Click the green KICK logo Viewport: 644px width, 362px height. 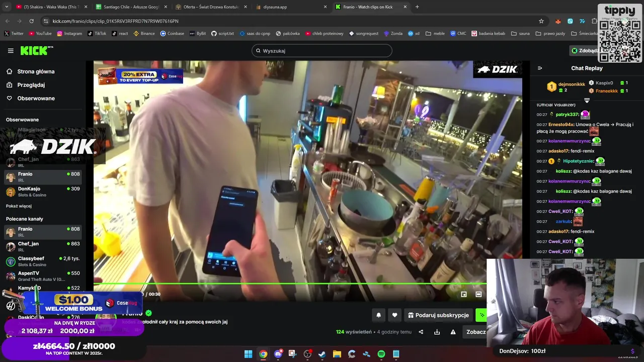point(36,50)
